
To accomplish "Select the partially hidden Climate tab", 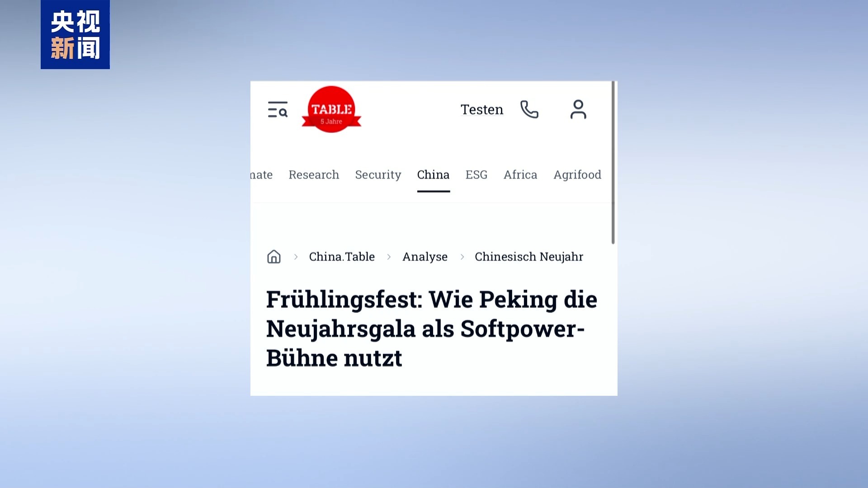I will 262,175.
